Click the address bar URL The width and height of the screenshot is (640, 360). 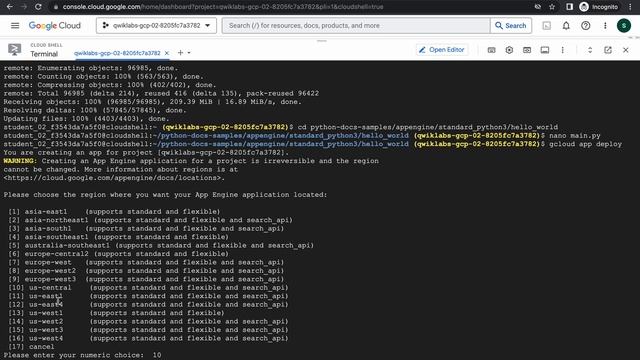click(223, 7)
